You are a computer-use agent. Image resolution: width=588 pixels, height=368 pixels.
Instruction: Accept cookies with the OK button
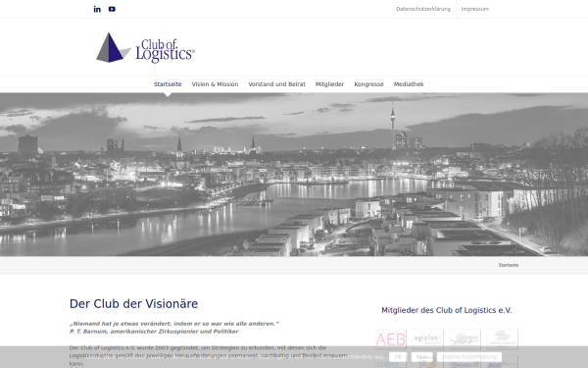398,357
